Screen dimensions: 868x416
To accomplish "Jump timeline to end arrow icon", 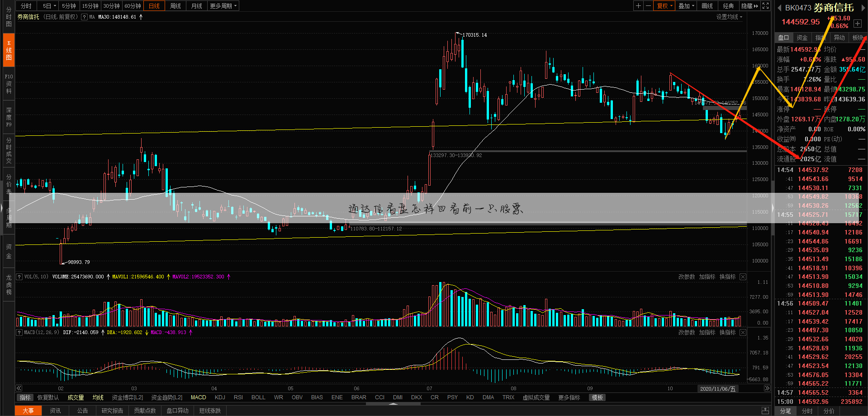I will 767,388.
